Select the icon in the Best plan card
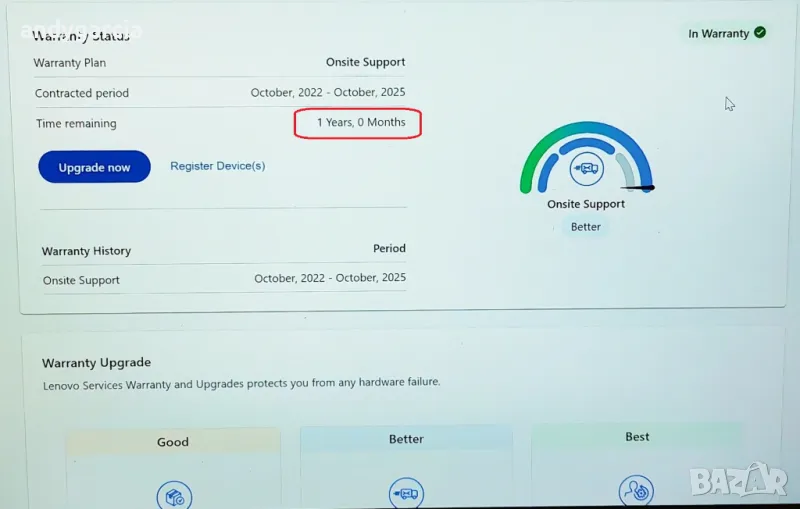 click(637, 491)
